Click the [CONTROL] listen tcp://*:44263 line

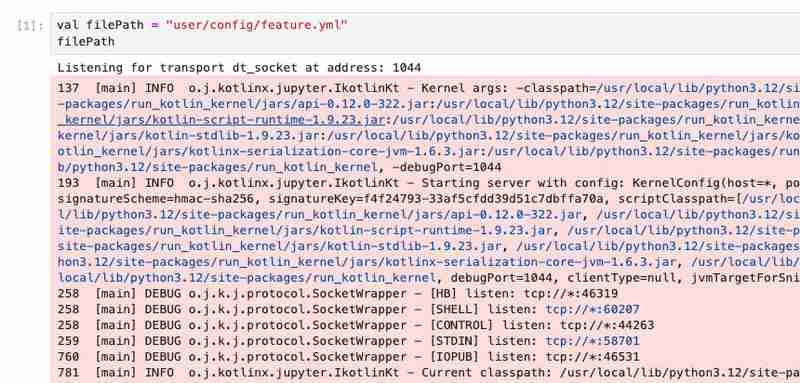356,325
